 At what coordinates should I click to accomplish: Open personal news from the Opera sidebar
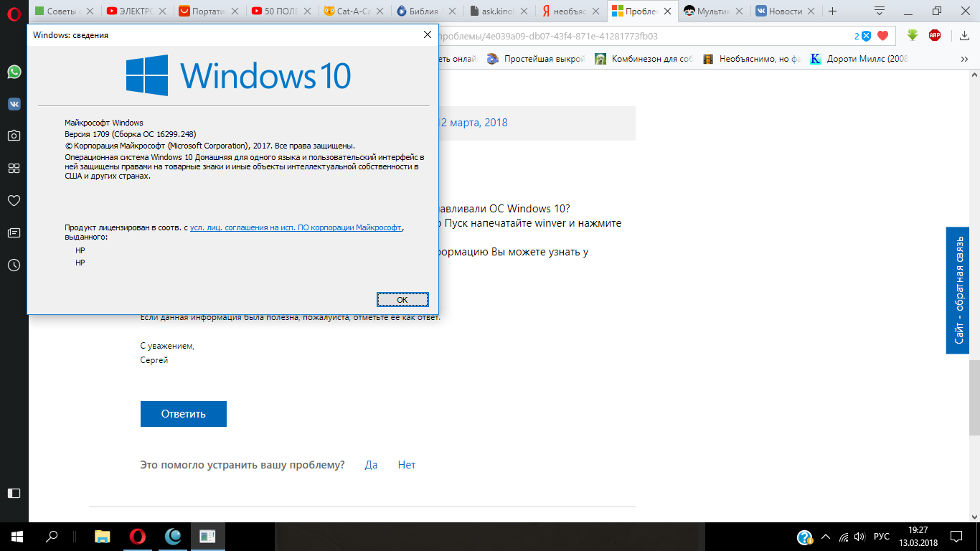pos(14,232)
